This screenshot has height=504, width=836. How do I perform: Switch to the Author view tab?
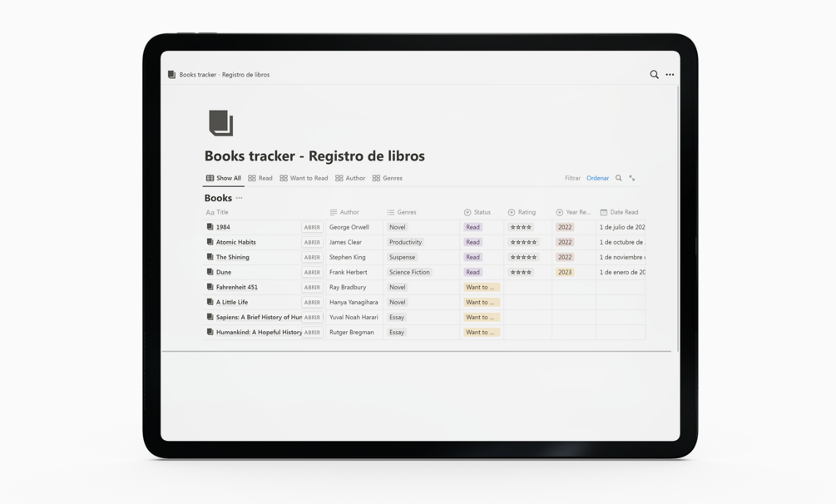pyautogui.click(x=350, y=178)
